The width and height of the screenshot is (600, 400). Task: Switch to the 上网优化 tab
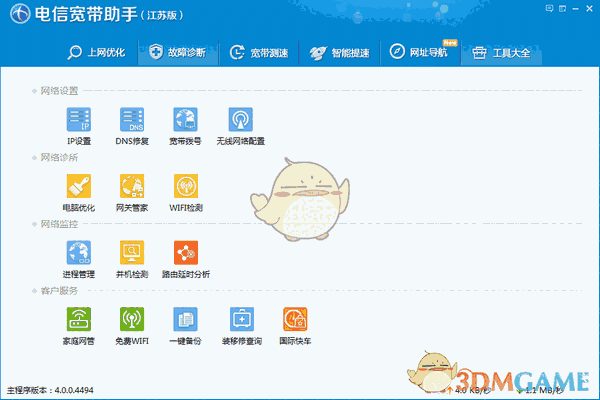point(96,52)
